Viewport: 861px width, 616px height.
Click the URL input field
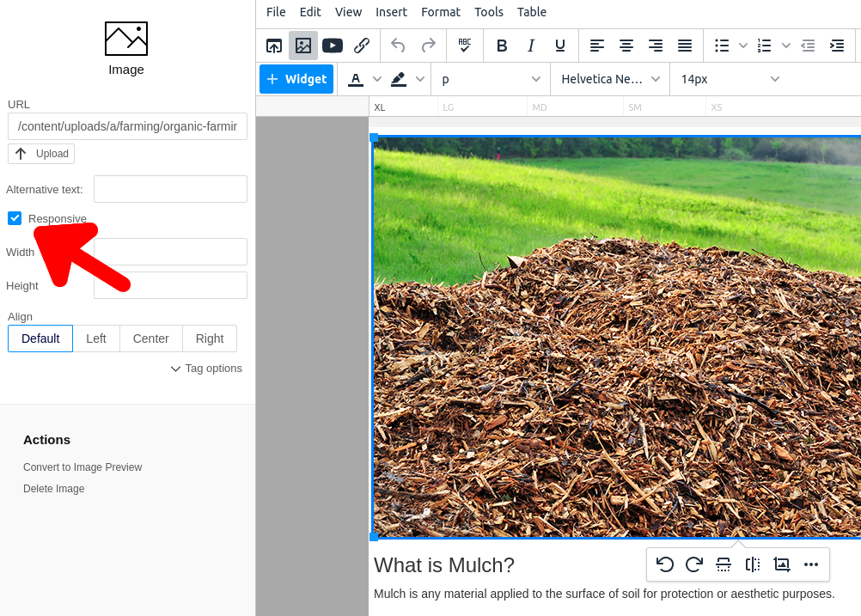[127, 126]
